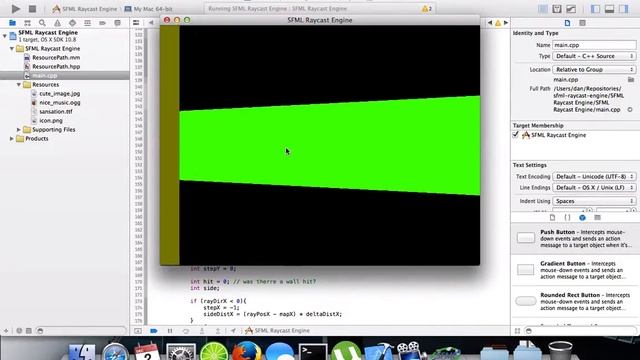The height and width of the screenshot is (360, 640).
Task: Stop the running SFML Raycast Engine app
Action: pos(32,9)
